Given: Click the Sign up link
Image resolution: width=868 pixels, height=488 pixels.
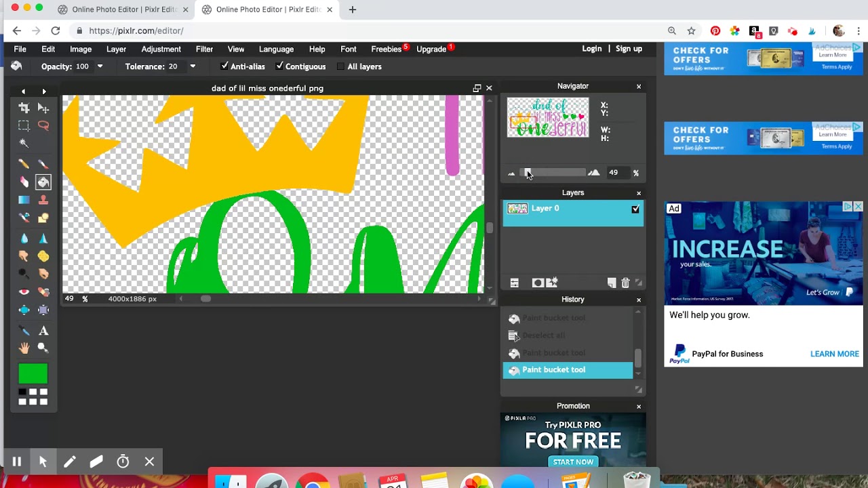Looking at the screenshot, I should tap(629, 49).
